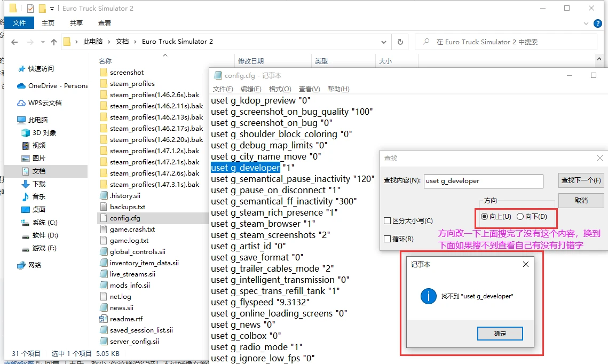
Task: Select Quick Access star icon
Action: tap(22, 69)
